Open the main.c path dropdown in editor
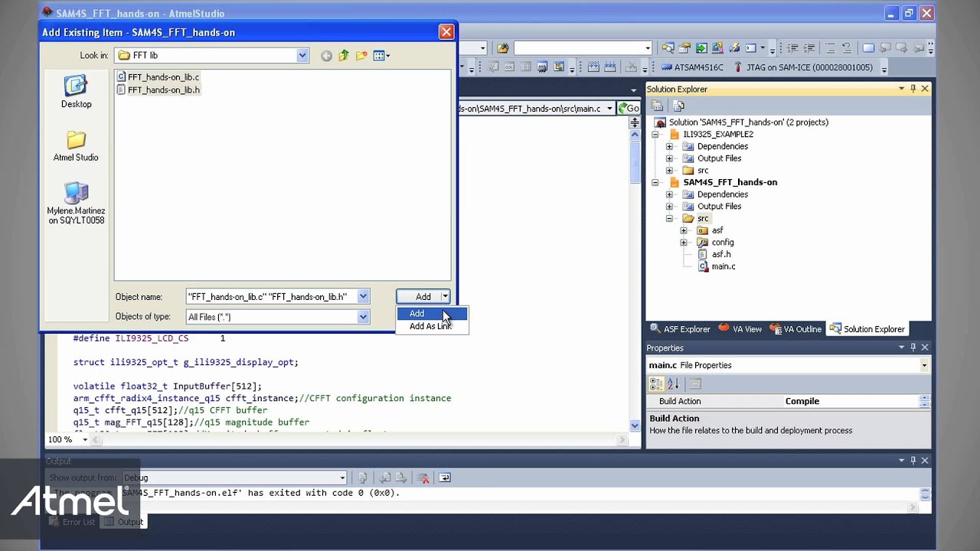This screenshot has width=980, height=551. (609, 109)
